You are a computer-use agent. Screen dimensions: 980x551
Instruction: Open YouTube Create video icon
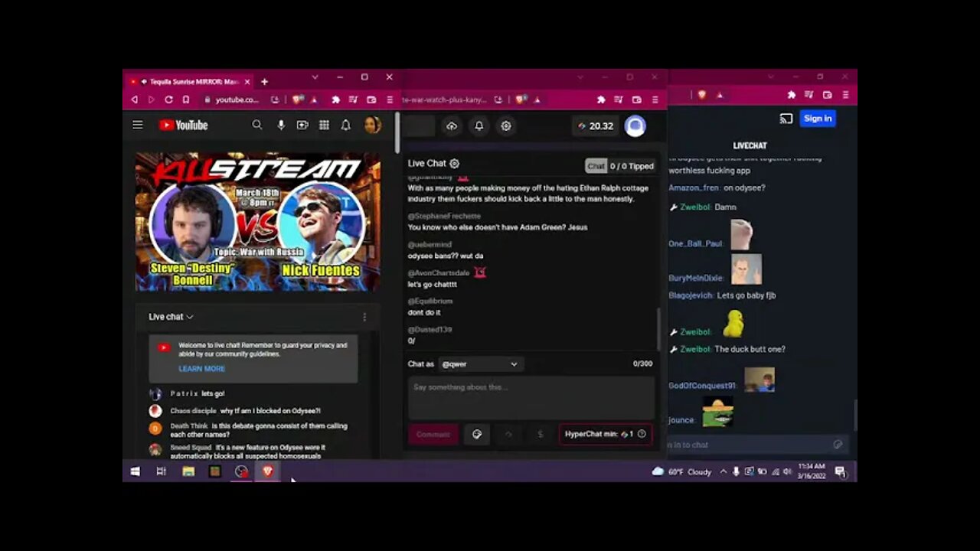pyautogui.click(x=302, y=126)
